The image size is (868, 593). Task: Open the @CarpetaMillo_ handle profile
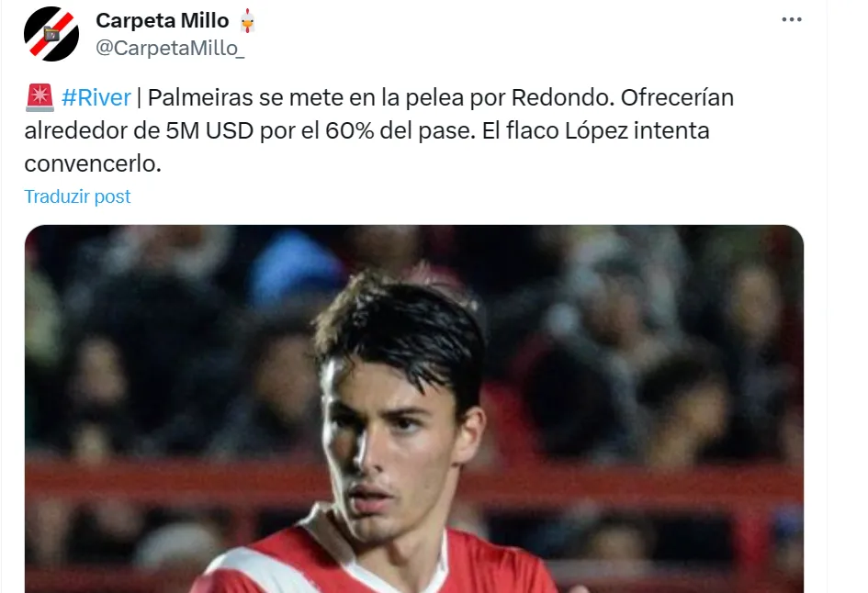[x=170, y=48]
